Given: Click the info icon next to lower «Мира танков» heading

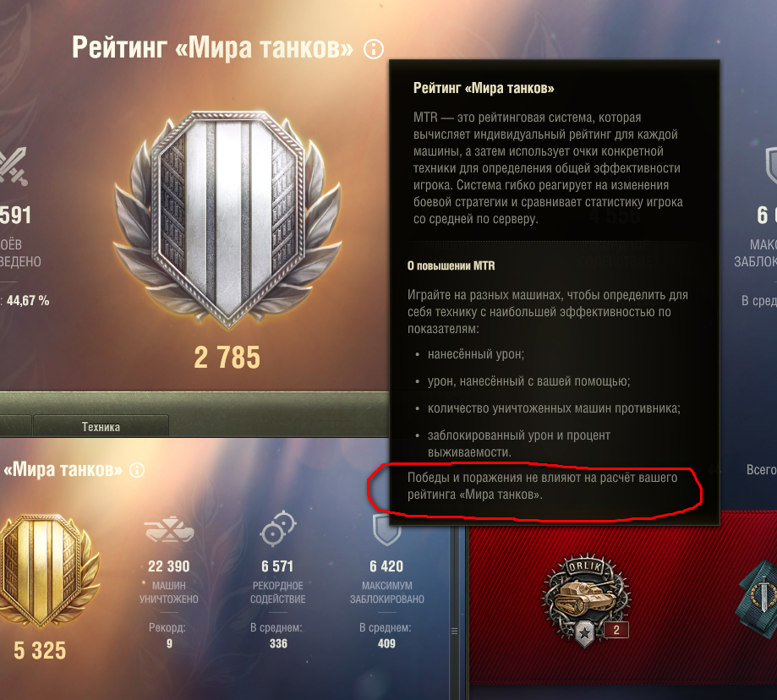Looking at the screenshot, I should 137,470.
